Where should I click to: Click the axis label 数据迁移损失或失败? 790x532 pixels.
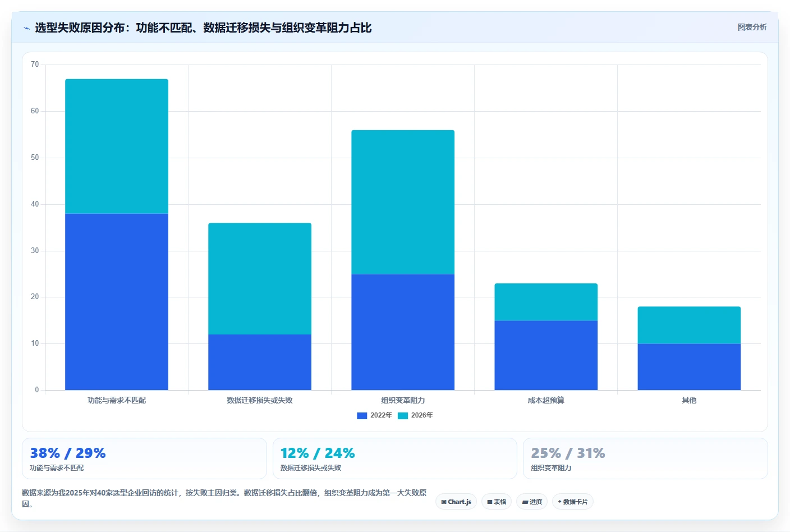(x=260, y=400)
